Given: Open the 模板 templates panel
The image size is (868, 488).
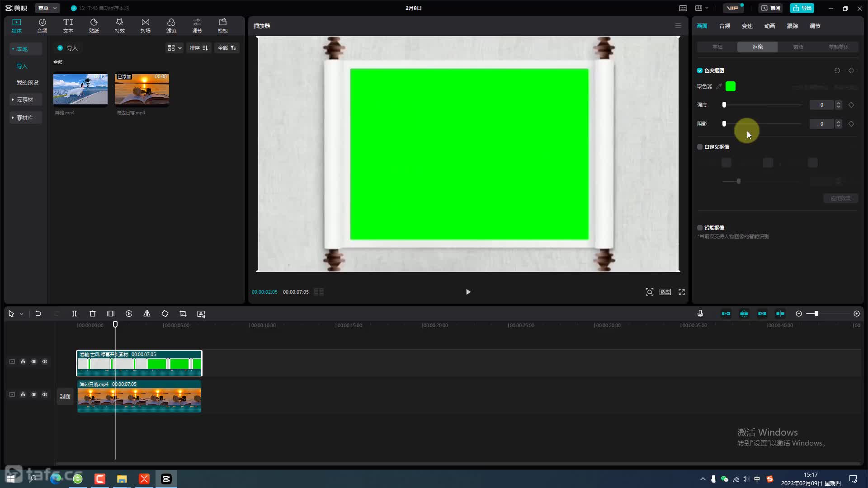Looking at the screenshot, I should click(x=223, y=25).
